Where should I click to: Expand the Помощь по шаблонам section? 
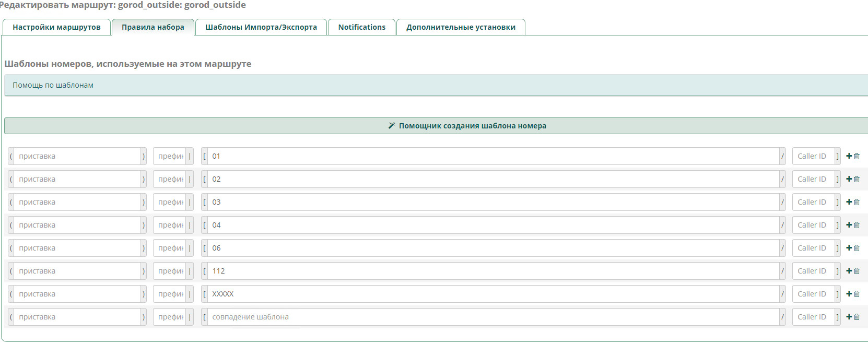tap(53, 85)
